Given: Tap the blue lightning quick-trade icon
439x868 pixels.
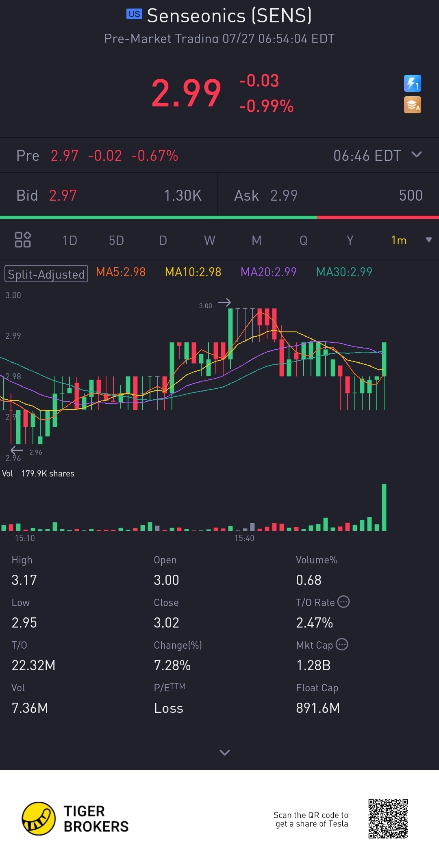Looking at the screenshot, I should point(412,83).
